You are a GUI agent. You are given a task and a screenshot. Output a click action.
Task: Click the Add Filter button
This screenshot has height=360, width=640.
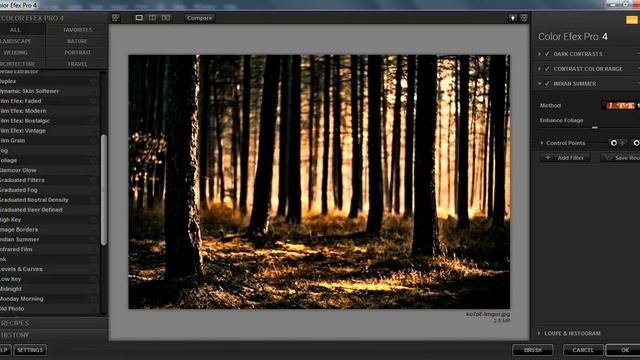point(565,158)
